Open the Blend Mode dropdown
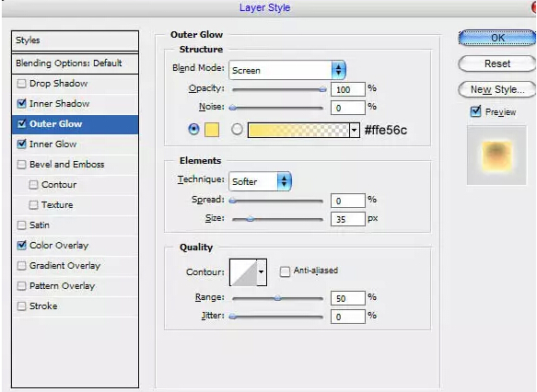537x392 pixels. coord(287,70)
